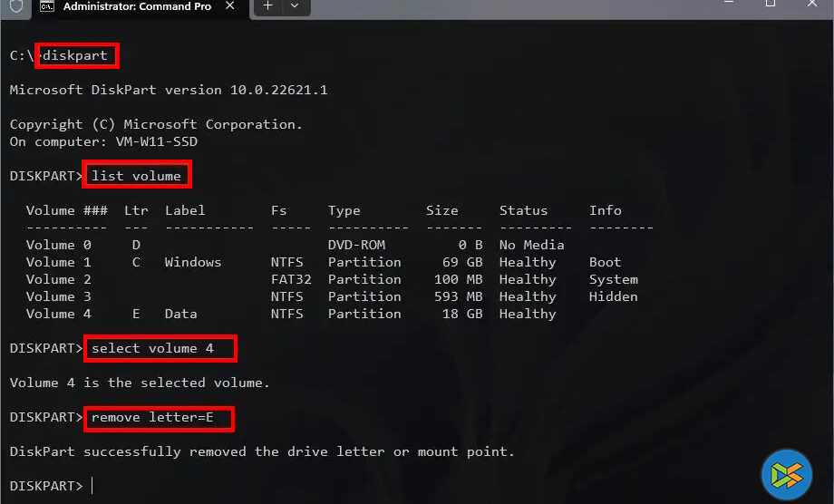Click the 'list volume' command text
Image resolution: width=834 pixels, height=504 pixels.
click(136, 176)
